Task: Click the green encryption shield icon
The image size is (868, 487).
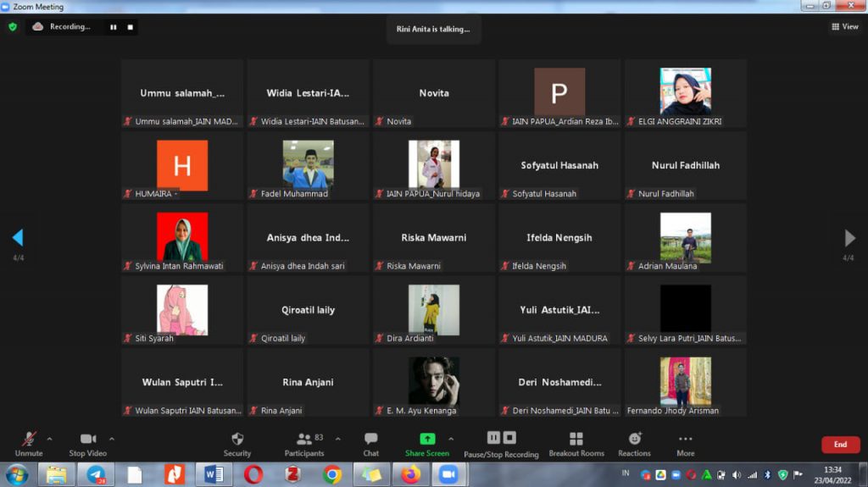Action: point(12,27)
